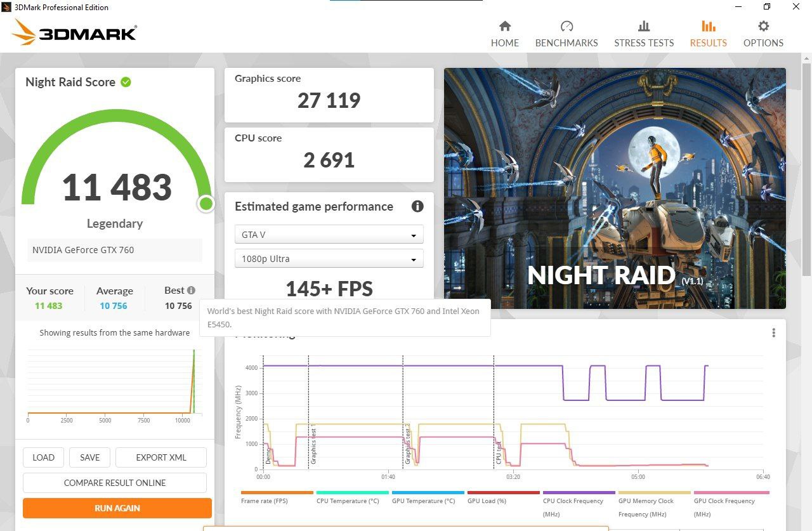Image resolution: width=812 pixels, height=531 pixels.
Task: Click the "Estimated game performance" heading
Action: click(314, 206)
